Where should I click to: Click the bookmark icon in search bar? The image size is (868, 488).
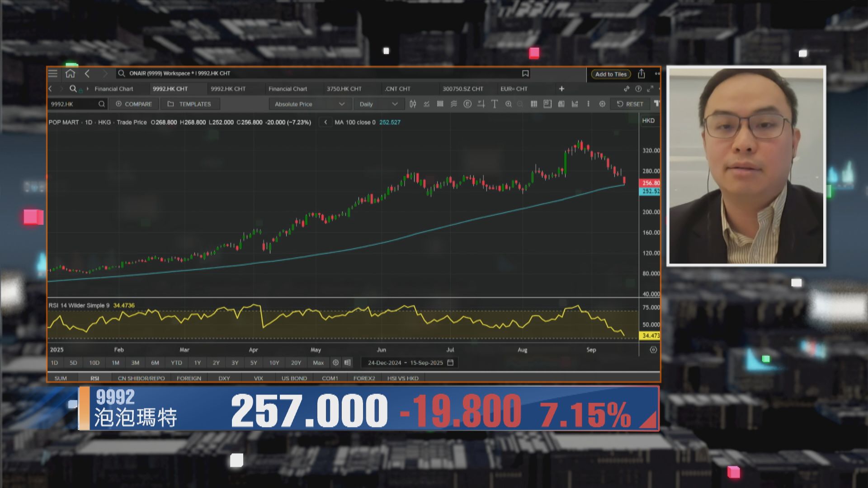click(525, 74)
